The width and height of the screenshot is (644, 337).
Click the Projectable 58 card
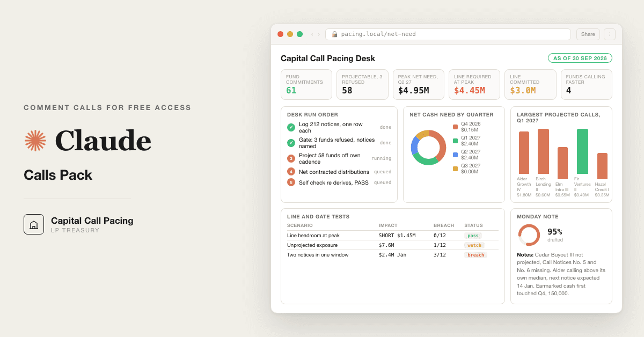[x=362, y=84]
